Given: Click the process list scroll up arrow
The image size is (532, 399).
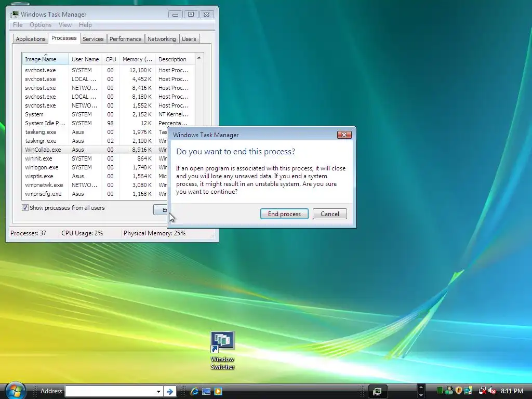Looking at the screenshot, I should tap(199, 58).
